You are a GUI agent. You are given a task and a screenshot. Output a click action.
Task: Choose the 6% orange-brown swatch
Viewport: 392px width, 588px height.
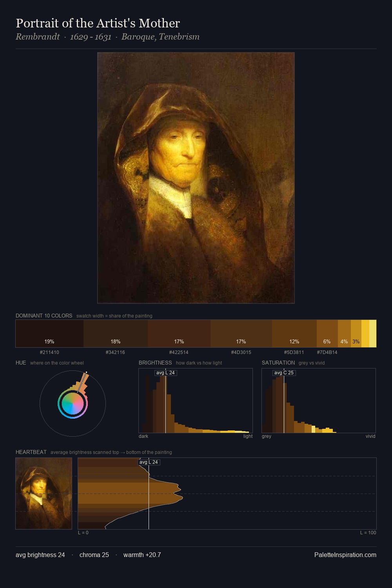[327, 334]
